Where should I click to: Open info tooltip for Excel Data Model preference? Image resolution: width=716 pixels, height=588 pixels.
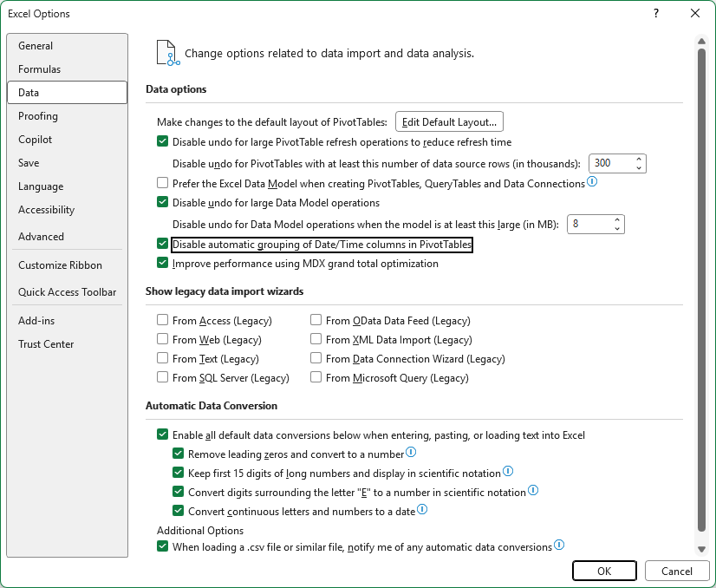coord(592,182)
